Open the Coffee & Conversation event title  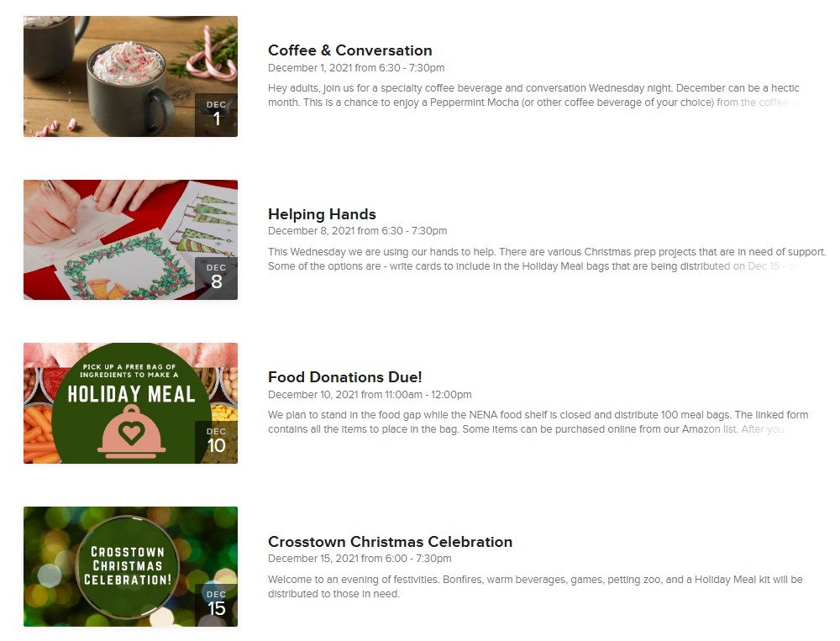(x=349, y=50)
